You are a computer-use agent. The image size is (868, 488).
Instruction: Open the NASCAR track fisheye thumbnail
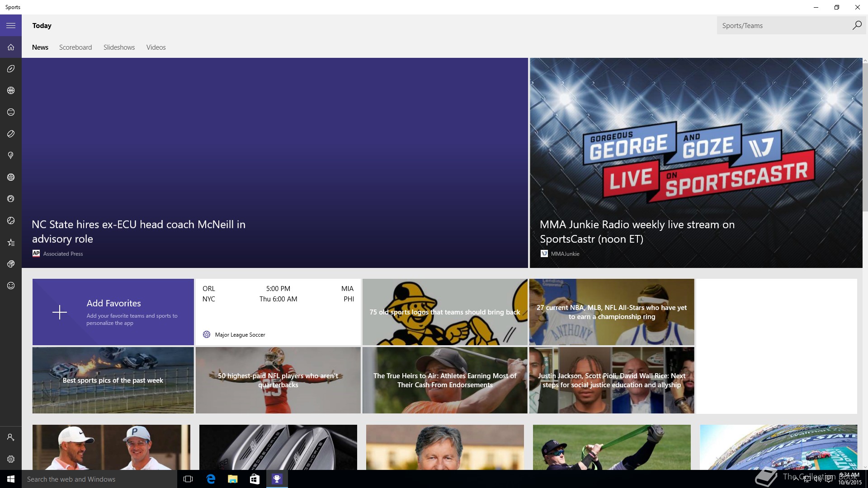click(778, 447)
